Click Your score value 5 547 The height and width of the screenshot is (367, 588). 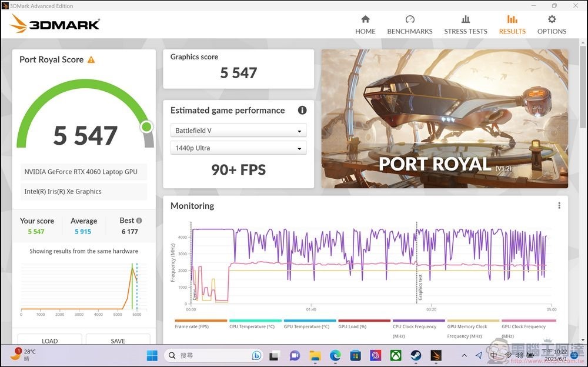(36, 232)
